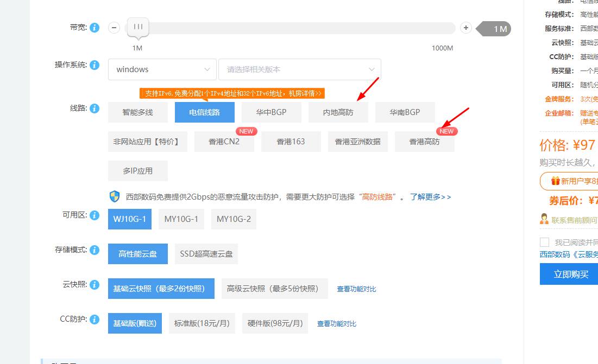
Task: Increase bandwidth with the plus button
Action: coord(465,28)
